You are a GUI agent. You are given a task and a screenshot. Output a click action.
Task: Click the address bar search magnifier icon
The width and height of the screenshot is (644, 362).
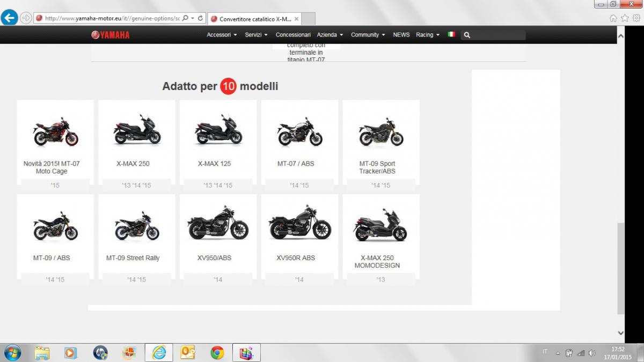185,18
